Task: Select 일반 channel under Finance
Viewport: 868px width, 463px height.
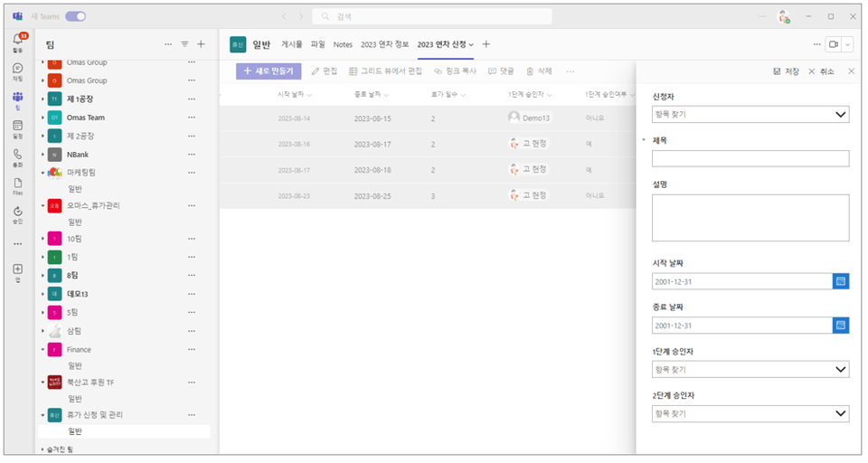Action: pos(75,365)
